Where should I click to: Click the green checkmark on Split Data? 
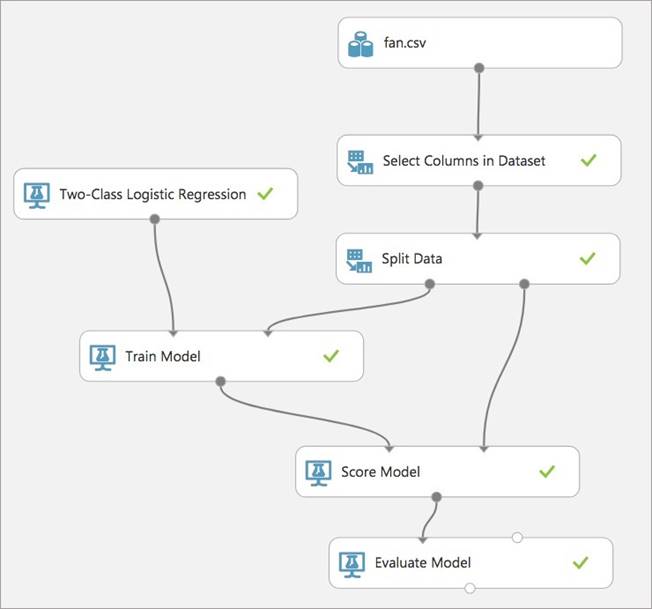click(587, 259)
